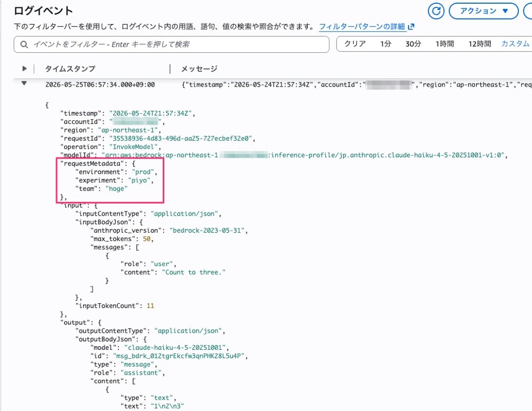Click the "user" role value
The width and height of the screenshot is (532, 411).
(x=161, y=264)
